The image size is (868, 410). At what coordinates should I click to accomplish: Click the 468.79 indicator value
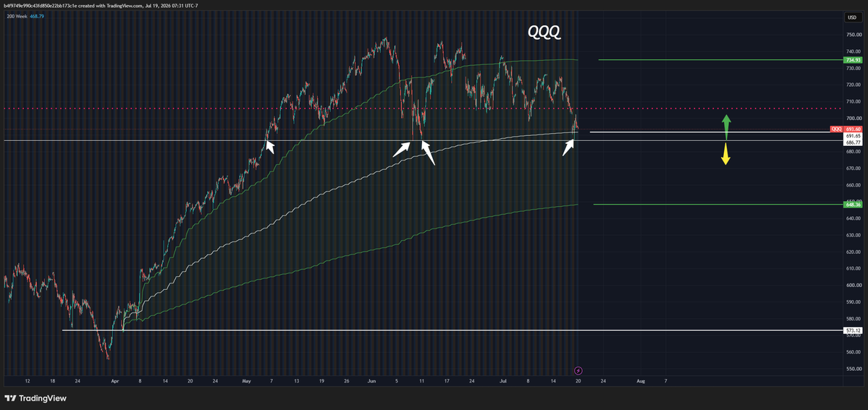click(38, 16)
